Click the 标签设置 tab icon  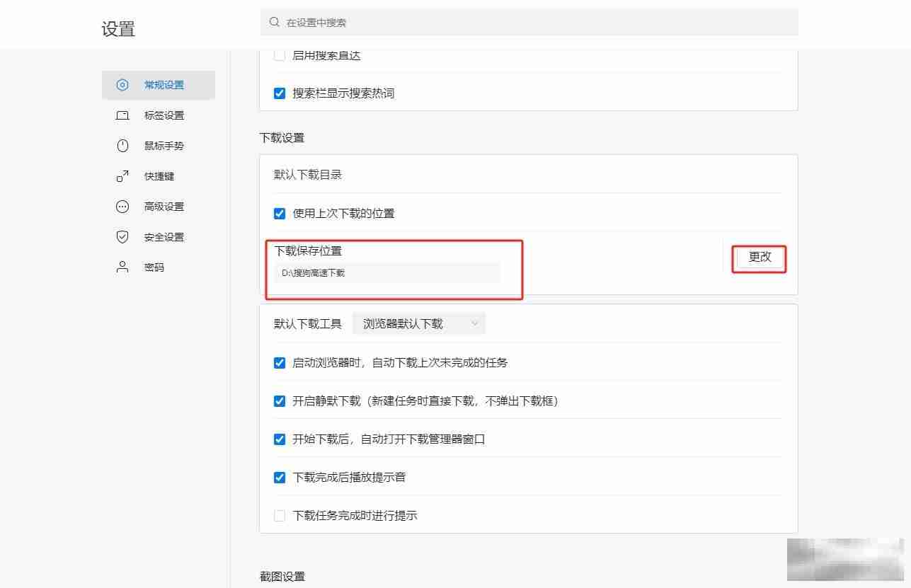coord(122,115)
